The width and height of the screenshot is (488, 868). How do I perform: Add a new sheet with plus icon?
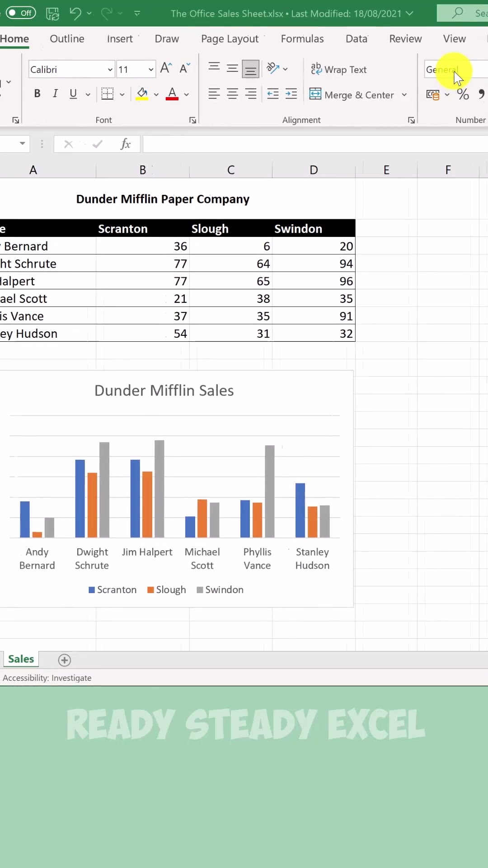[x=65, y=660]
